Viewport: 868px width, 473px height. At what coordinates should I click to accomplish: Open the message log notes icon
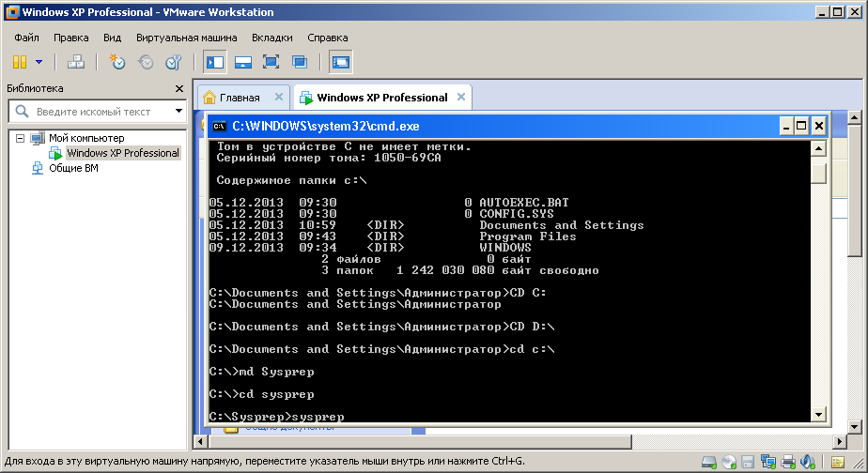pyautogui.click(x=838, y=462)
